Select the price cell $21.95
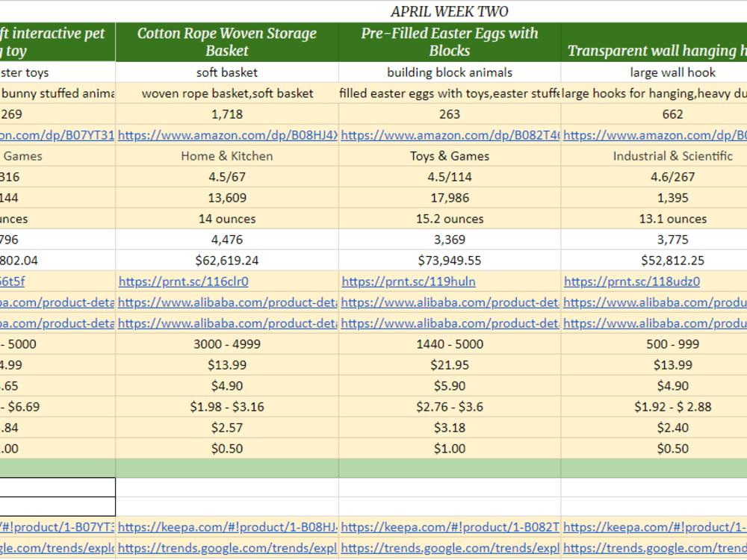This screenshot has height=560, width=747. 450,365
